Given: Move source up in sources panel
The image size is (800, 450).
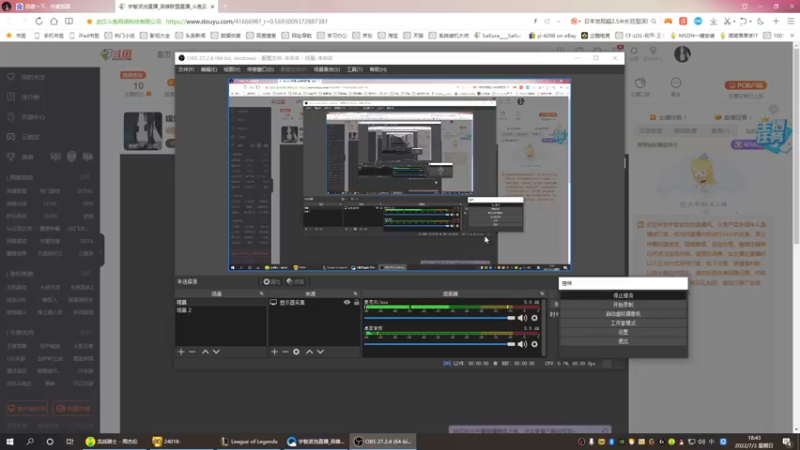Looking at the screenshot, I should pyautogui.click(x=309, y=352).
